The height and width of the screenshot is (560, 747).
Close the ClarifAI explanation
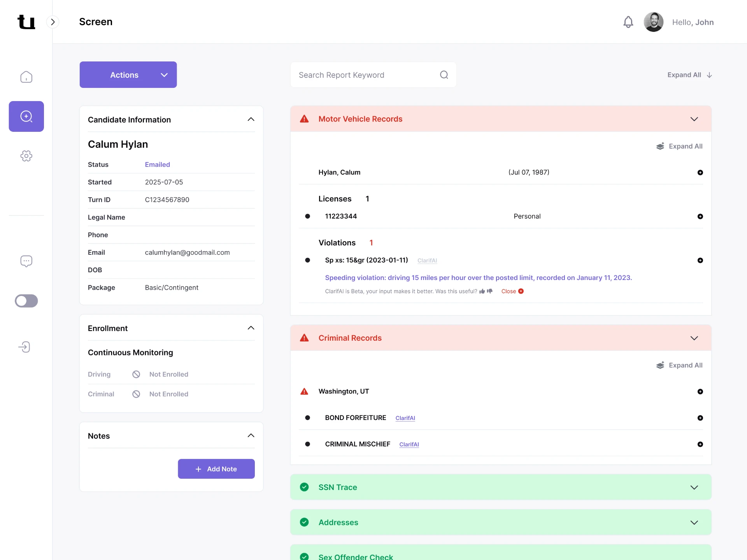pos(512,291)
